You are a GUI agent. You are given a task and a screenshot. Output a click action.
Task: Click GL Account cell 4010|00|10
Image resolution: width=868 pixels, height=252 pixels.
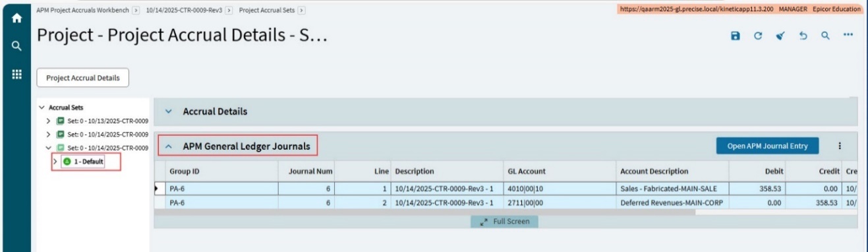point(560,189)
